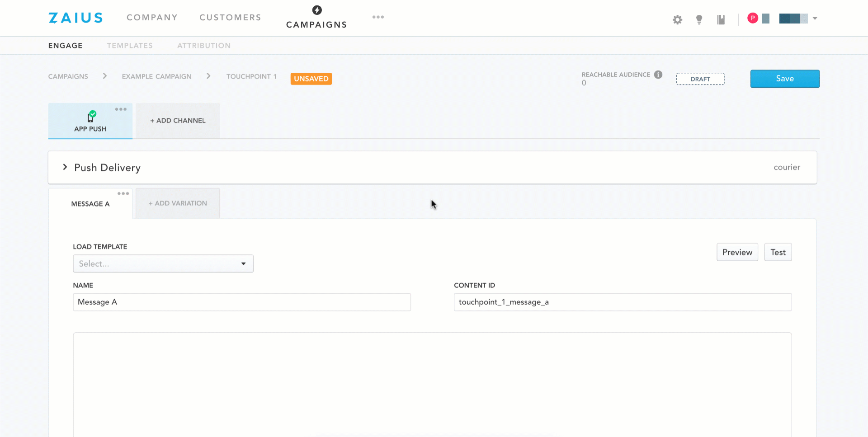Image resolution: width=868 pixels, height=437 pixels.
Task: Click the courier label
Action: (787, 167)
